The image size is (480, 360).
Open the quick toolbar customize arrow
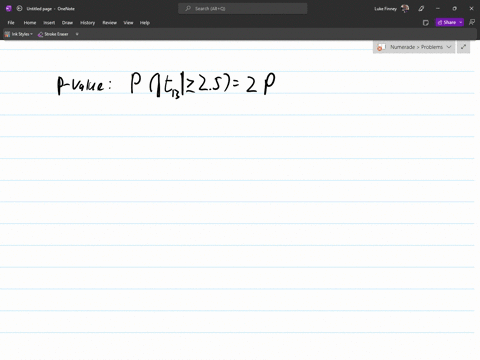tap(77, 34)
